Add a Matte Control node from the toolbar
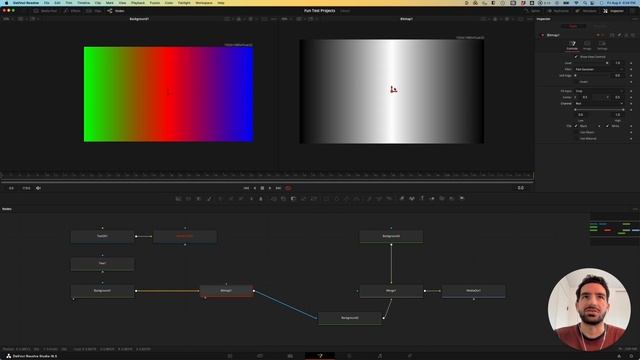This screenshot has height=360, width=640. click(x=293, y=198)
